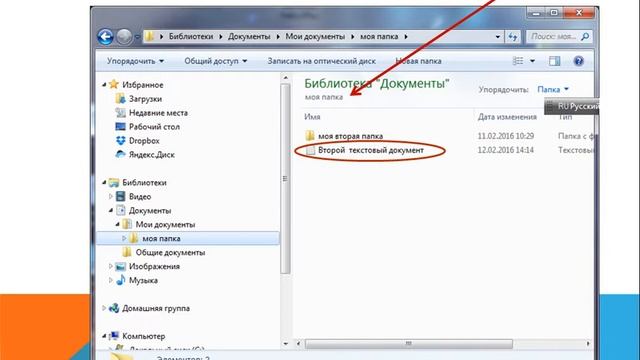Click the Видео library icon

[120, 196]
